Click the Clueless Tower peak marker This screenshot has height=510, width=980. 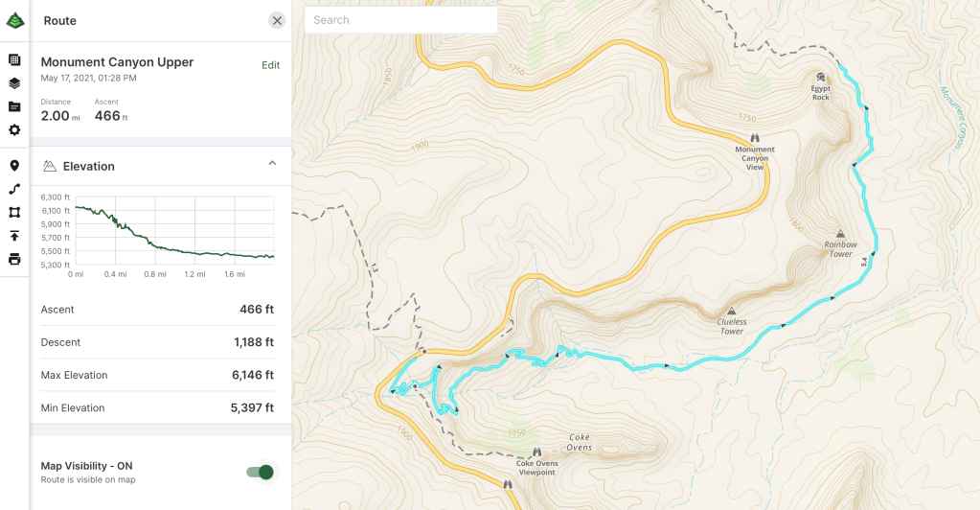click(x=732, y=311)
